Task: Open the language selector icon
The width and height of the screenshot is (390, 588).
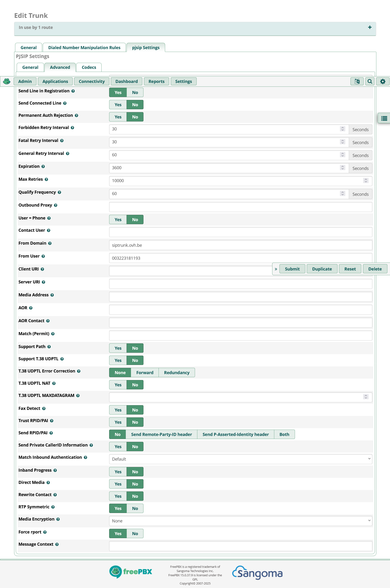Action: [x=357, y=81]
